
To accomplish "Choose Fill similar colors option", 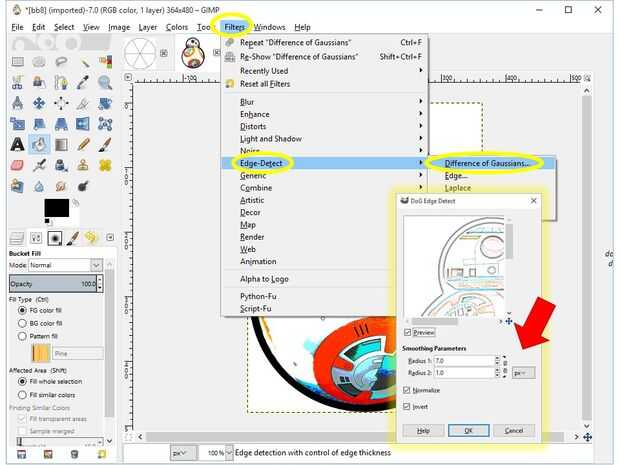I will (x=23, y=395).
